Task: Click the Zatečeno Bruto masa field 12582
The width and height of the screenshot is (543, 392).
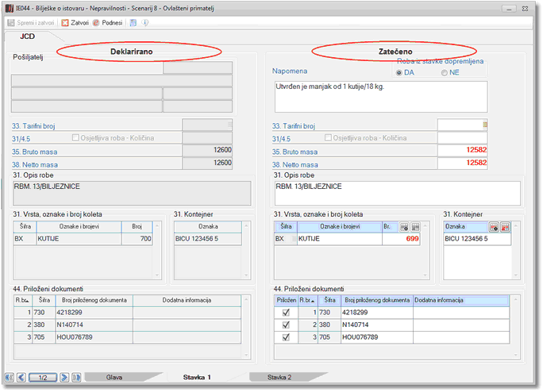Action: coord(462,150)
